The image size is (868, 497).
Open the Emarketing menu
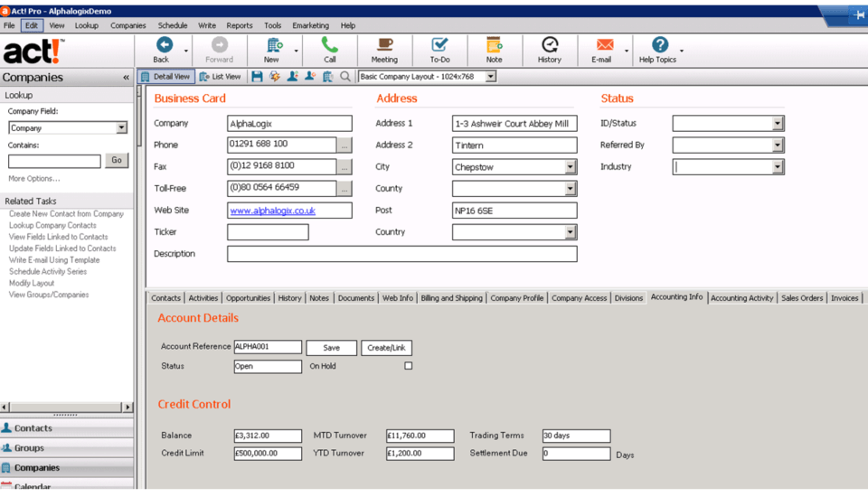click(310, 25)
